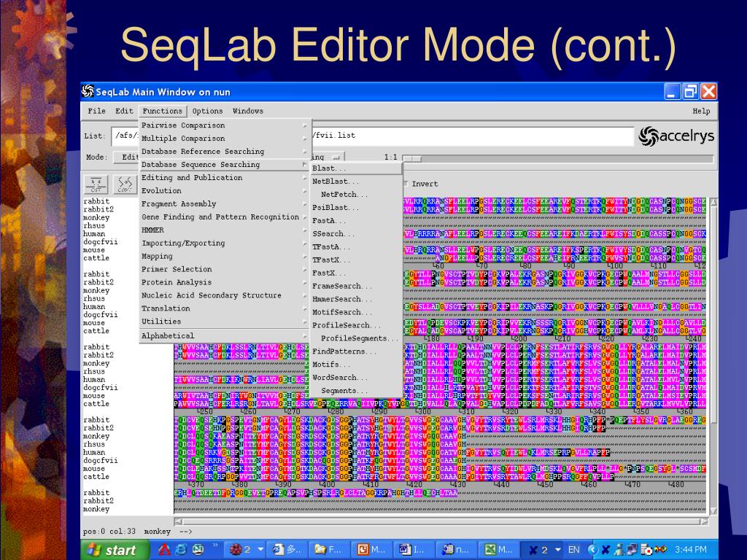Choose ProfileSearch... entry

[356, 325]
